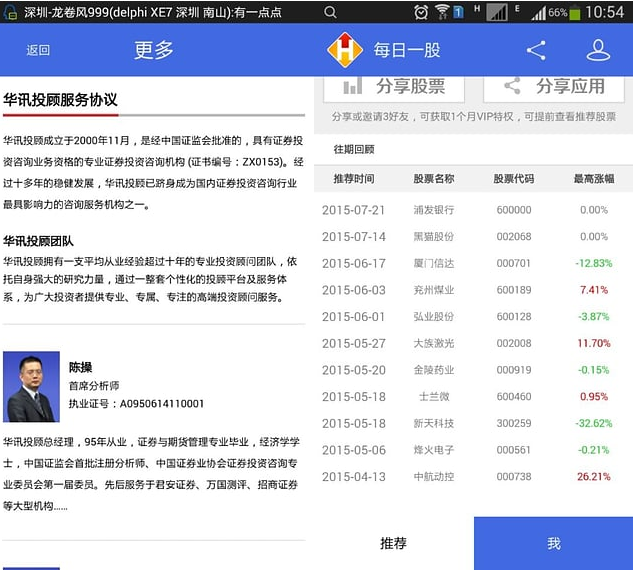The image size is (633, 572).
Task: Tap the 更多 header title
Action: (x=154, y=50)
